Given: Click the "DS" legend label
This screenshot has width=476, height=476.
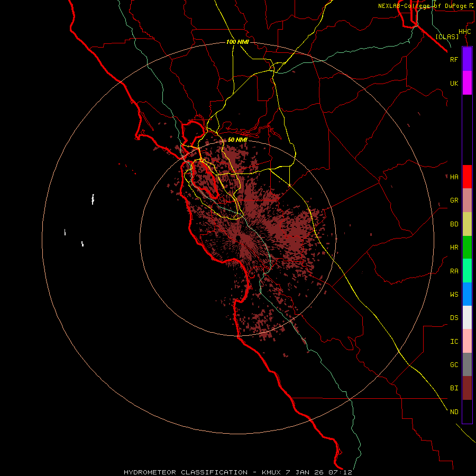Looking at the screenshot, I should (x=454, y=318).
